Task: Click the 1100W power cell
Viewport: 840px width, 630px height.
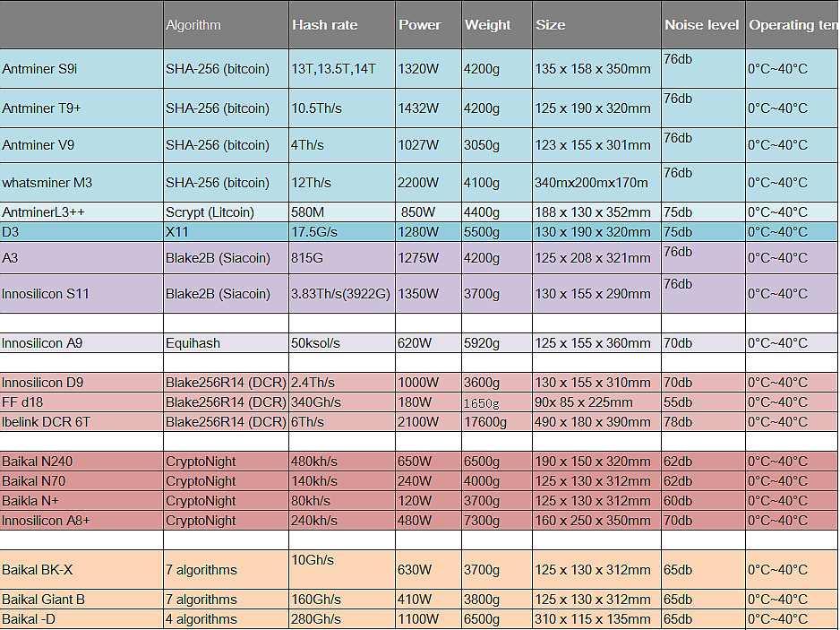Action: click(x=428, y=619)
